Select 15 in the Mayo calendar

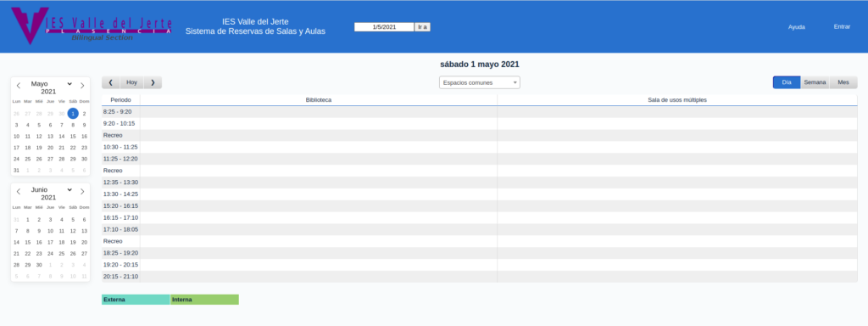pos(73,137)
